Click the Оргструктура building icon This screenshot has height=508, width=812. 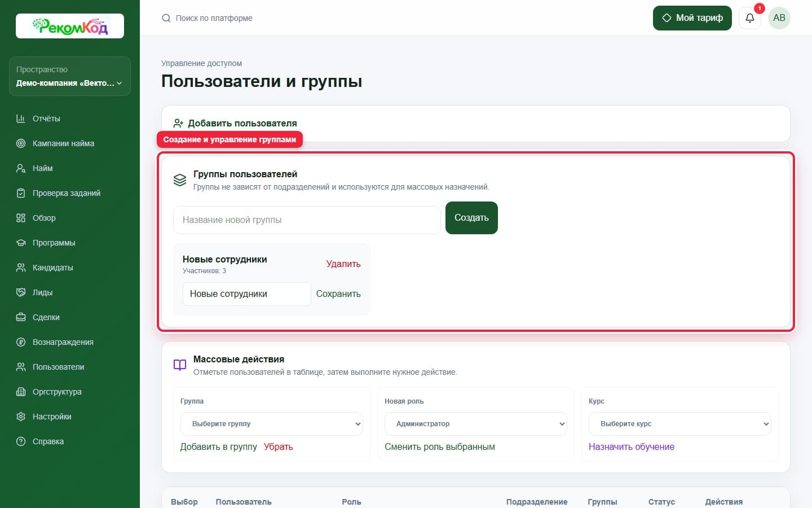(21, 392)
